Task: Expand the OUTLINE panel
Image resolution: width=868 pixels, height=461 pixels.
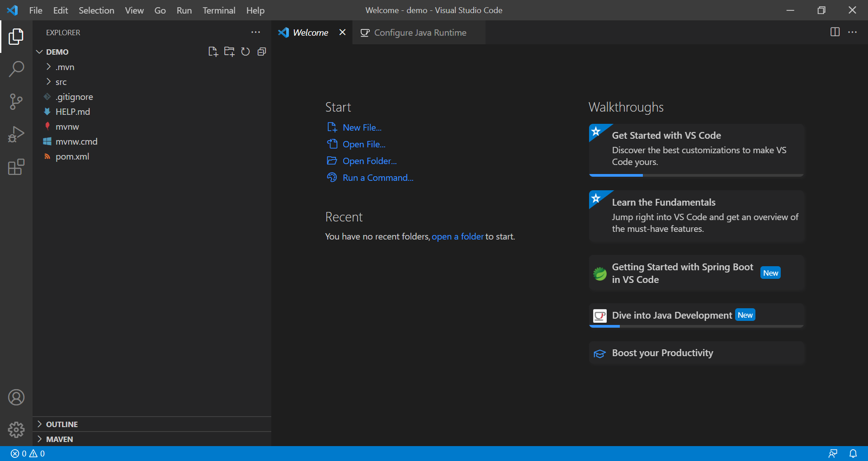Action: (x=152, y=424)
